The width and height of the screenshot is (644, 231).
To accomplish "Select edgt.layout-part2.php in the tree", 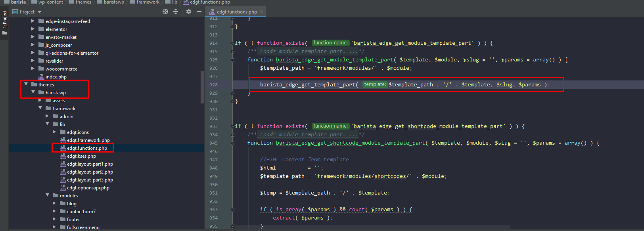I will (90, 172).
